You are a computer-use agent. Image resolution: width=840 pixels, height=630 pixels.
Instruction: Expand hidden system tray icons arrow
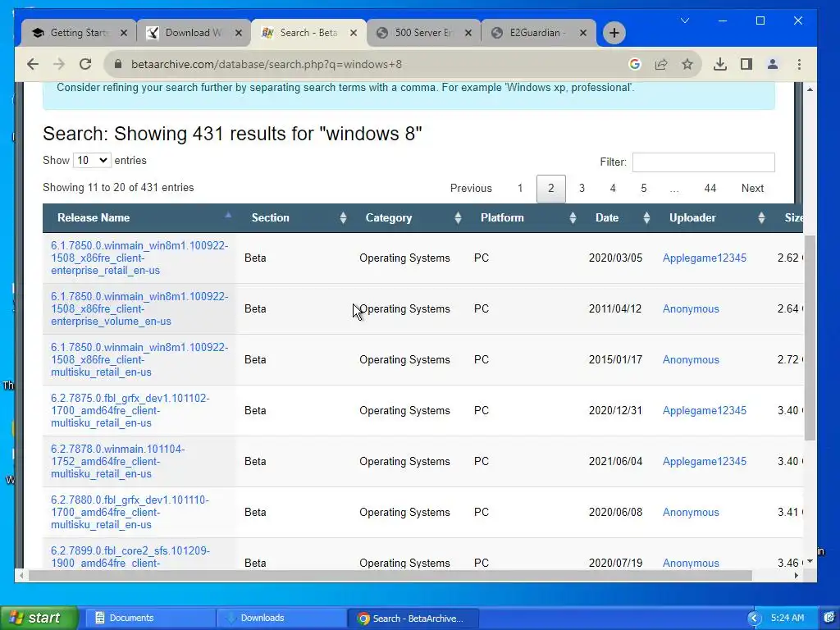pyautogui.click(x=755, y=619)
